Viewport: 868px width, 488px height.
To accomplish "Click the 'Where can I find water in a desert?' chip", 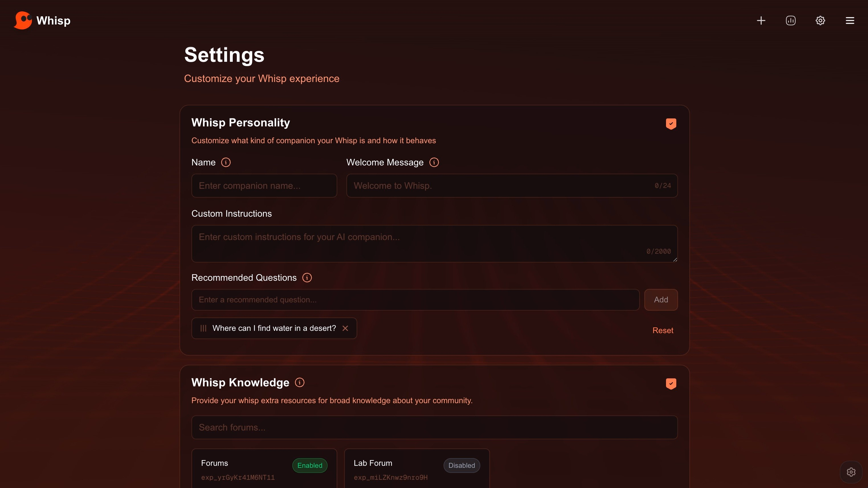I will pyautogui.click(x=274, y=328).
